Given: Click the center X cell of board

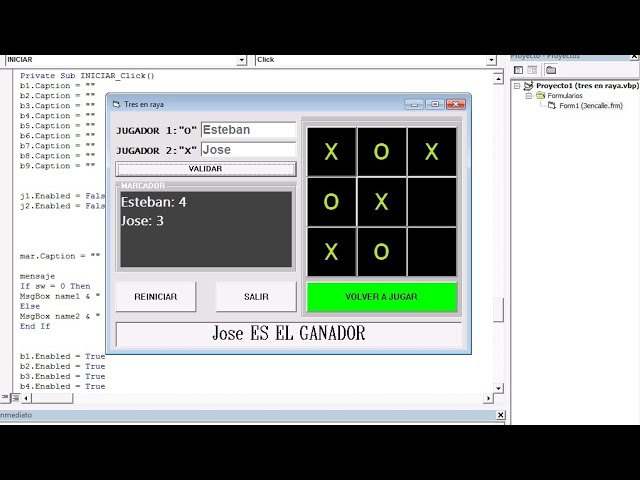Looking at the screenshot, I should (x=382, y=202).
